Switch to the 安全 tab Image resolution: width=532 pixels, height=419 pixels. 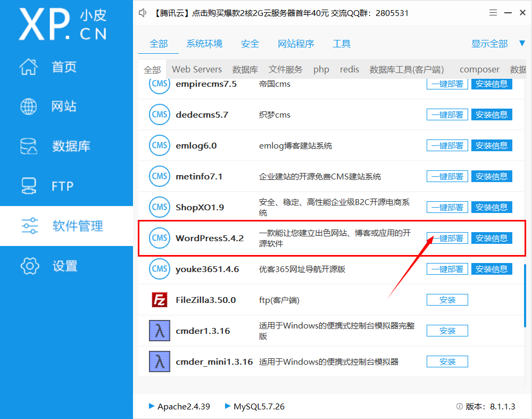tap(250, 44)
